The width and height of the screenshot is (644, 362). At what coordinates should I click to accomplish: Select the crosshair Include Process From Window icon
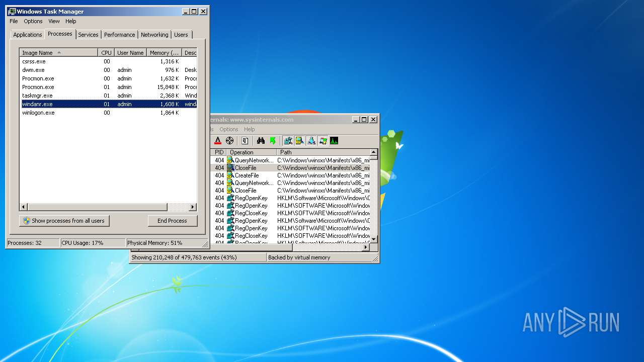pos(229,141)
